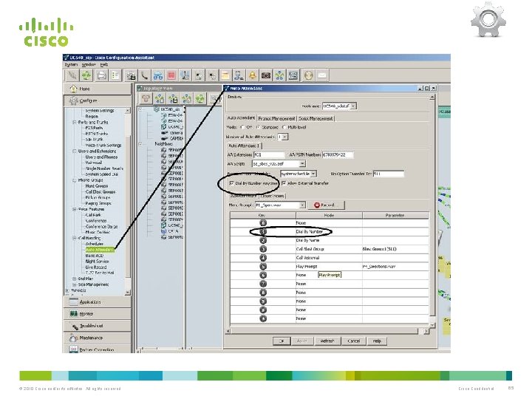Click the red square toolbar icon
This screenshot has width=532, height=399.
[171, 75]
